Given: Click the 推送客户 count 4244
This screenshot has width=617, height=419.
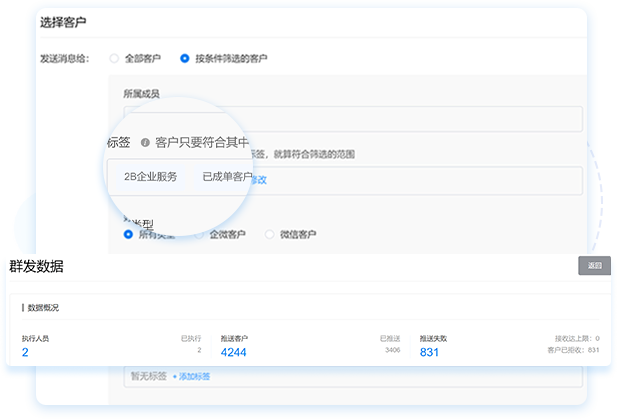Looking at the screenshot, I should click(x=233, y=352).
